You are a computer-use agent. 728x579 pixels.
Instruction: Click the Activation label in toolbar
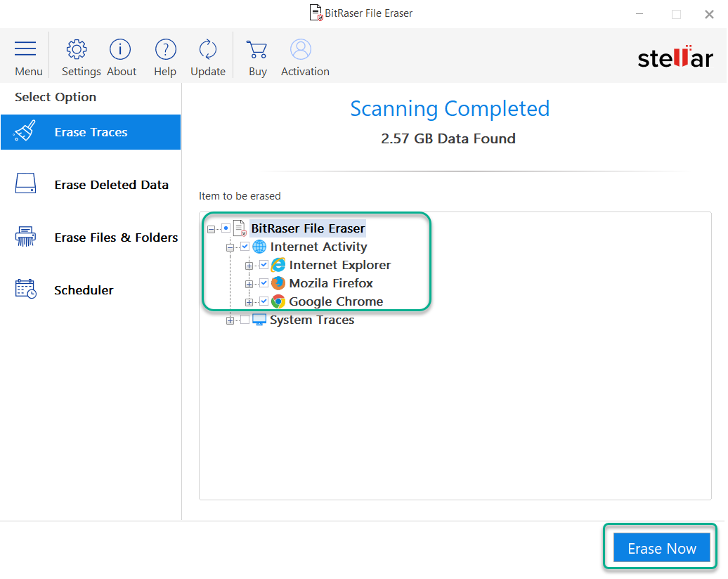(305, 72)
